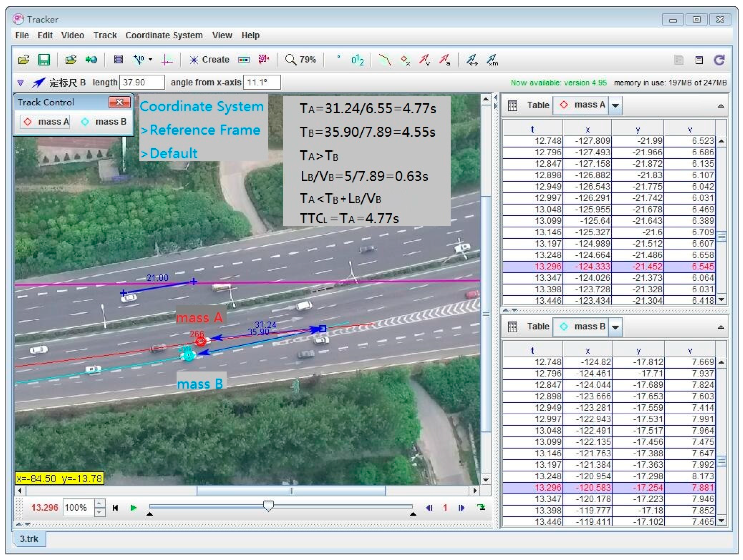Expand mass A table track dropdown
743x560 pixels.
coord(616,105)
